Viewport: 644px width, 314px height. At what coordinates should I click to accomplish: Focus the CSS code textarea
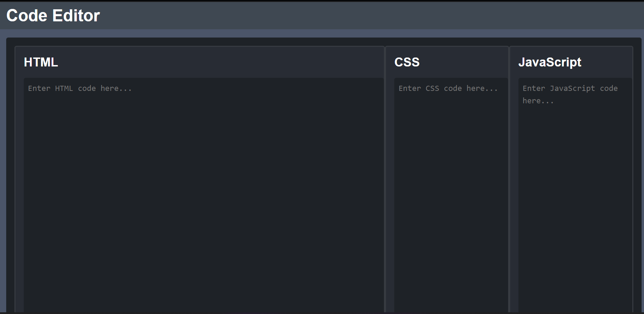click(x=451, y=196)
